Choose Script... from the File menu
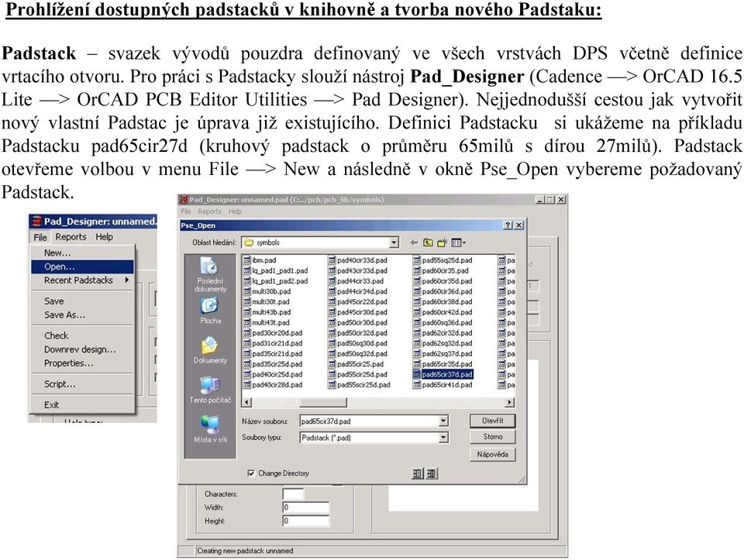Image resolution: width=744 pixels, height=560 pixels. point(83,384)
